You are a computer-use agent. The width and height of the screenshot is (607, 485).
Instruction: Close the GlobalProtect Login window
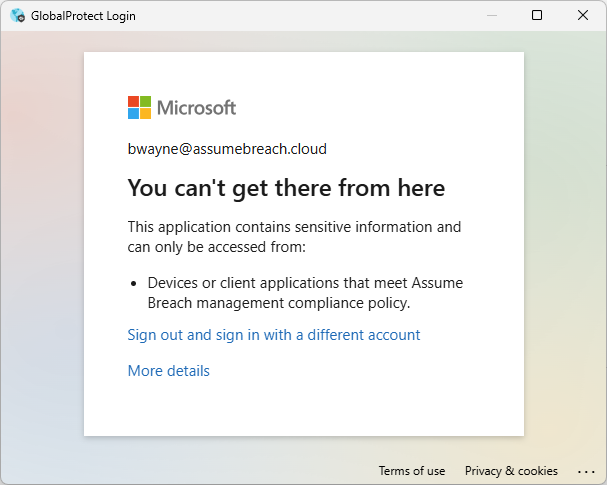[x=583, y=15]
